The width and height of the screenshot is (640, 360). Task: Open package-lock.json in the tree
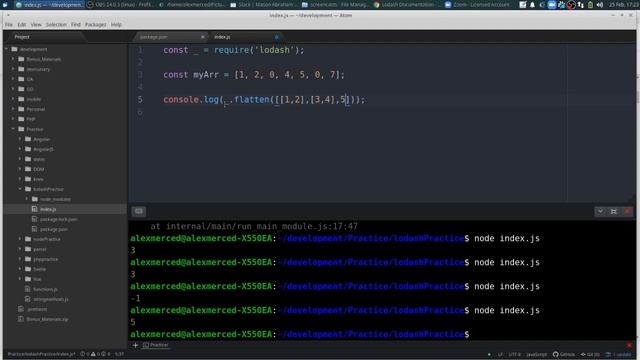click(x=58, y=219)
